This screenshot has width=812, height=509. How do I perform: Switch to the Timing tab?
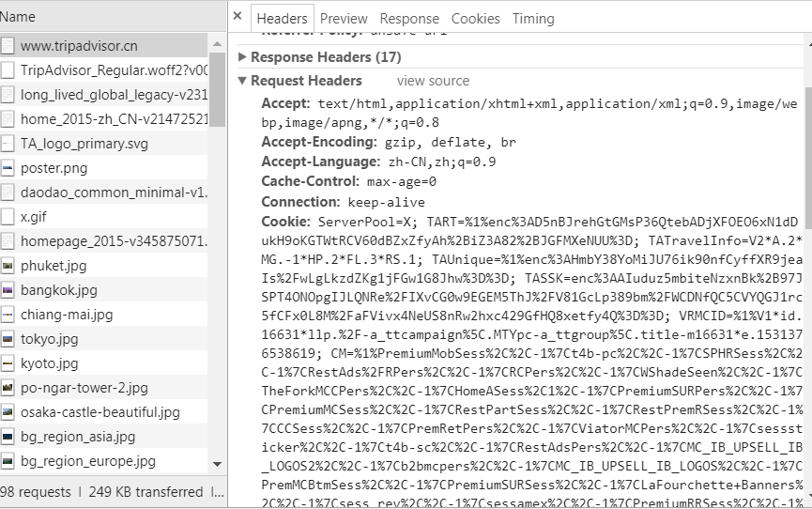pos(533,19)
